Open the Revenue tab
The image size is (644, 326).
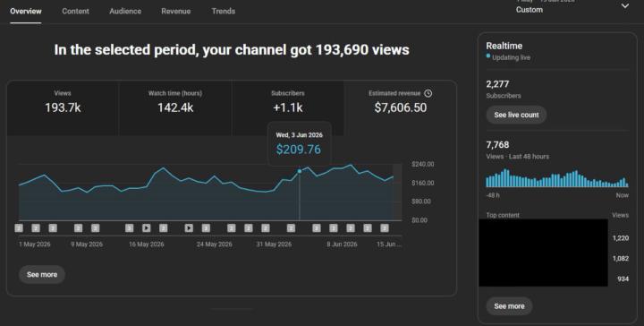176,11
